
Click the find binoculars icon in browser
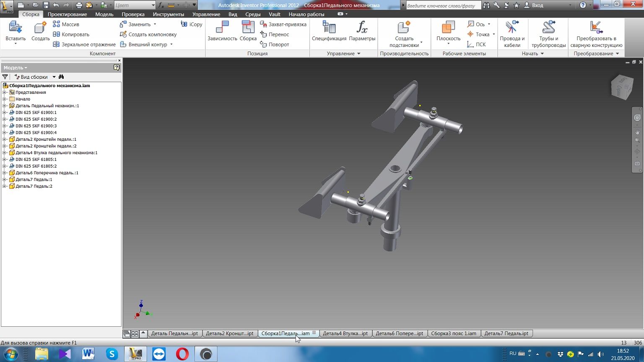(x=61, y=77)
